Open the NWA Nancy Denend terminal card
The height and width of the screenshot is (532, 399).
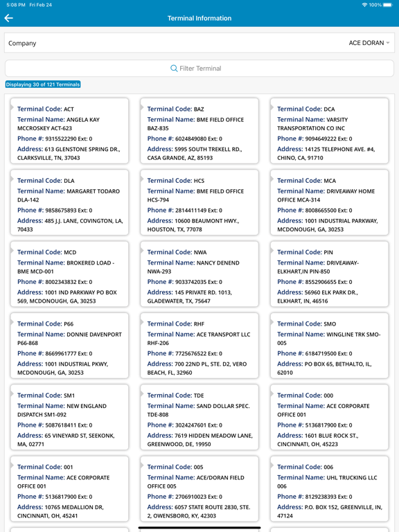[199, 274]
